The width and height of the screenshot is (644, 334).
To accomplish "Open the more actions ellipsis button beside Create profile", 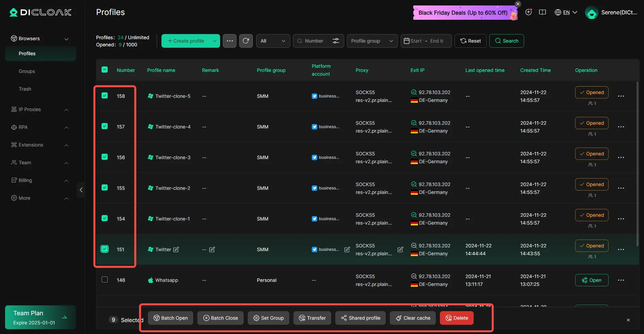I will point(230,41).
